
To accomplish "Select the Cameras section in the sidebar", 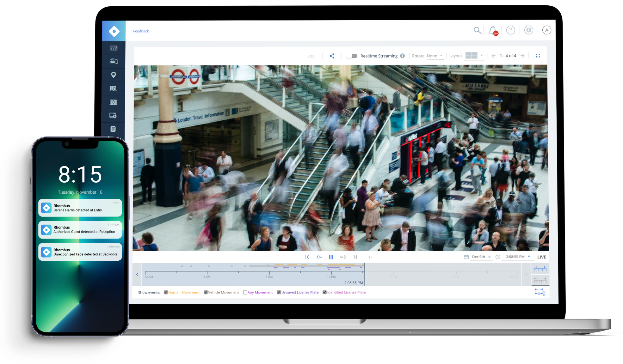I will click(114, 61).
